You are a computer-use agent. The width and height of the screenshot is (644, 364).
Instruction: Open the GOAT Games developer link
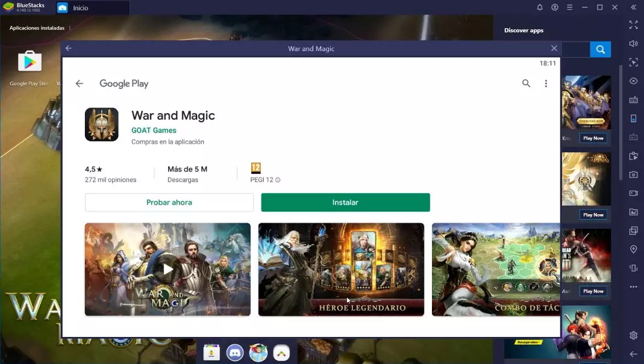coord(154,131)
